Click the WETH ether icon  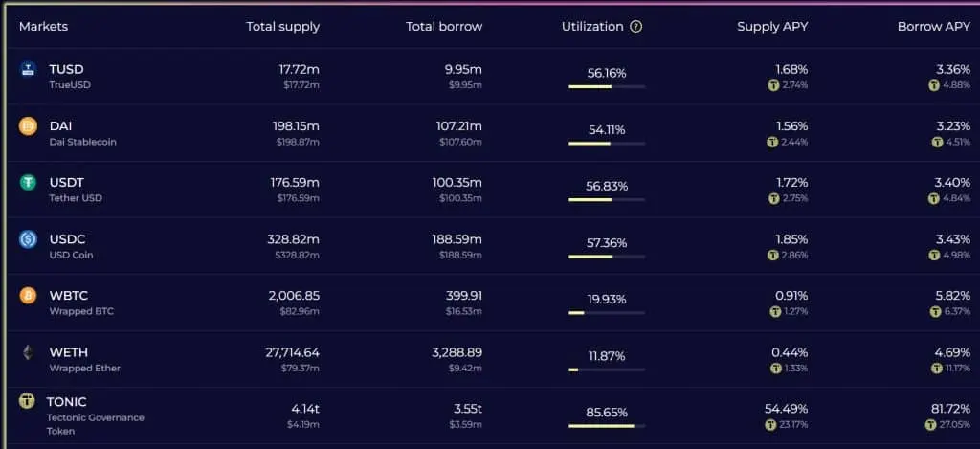coord(28,352)
